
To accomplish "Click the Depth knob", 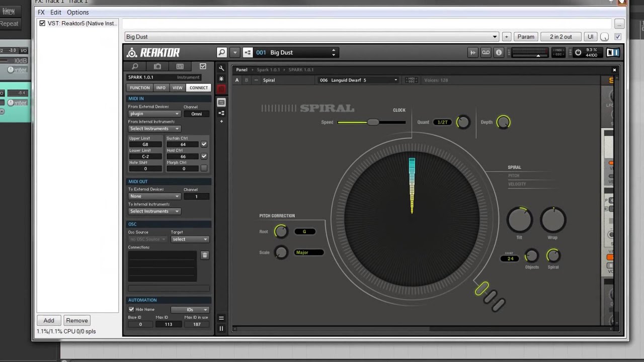I will click(x=503, y=122).
